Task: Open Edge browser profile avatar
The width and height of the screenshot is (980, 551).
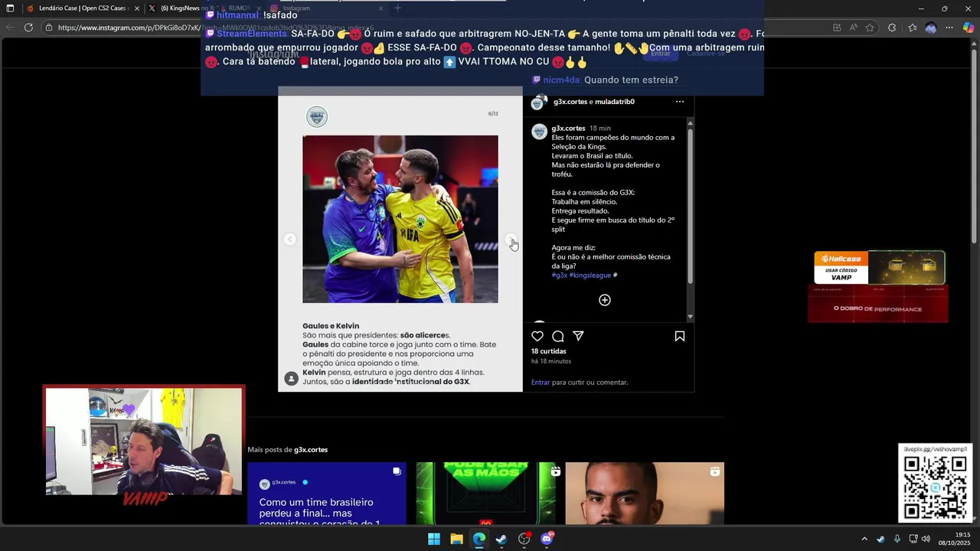Action: click(930, 28)
